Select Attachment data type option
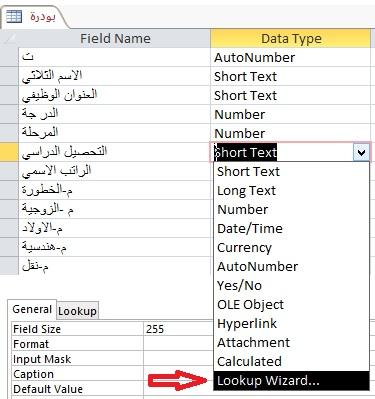 [x=291, y=343]
